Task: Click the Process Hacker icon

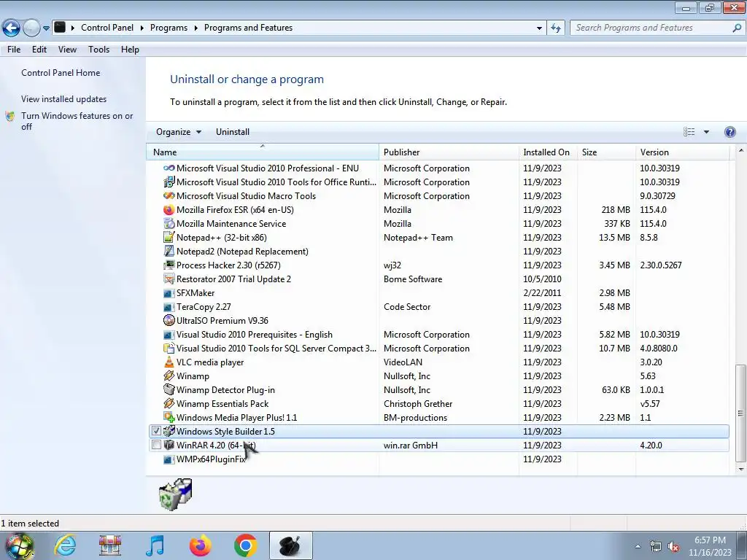Action: (169, 265)
